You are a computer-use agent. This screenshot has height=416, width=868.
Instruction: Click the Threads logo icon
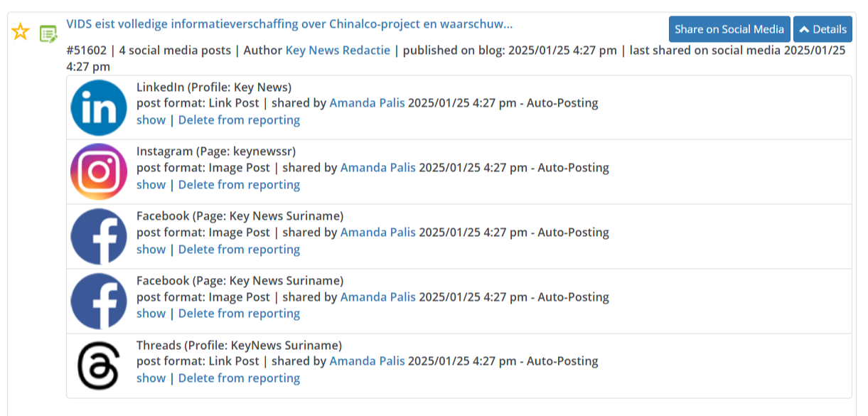pyautogui.click(x=99, y=366)
